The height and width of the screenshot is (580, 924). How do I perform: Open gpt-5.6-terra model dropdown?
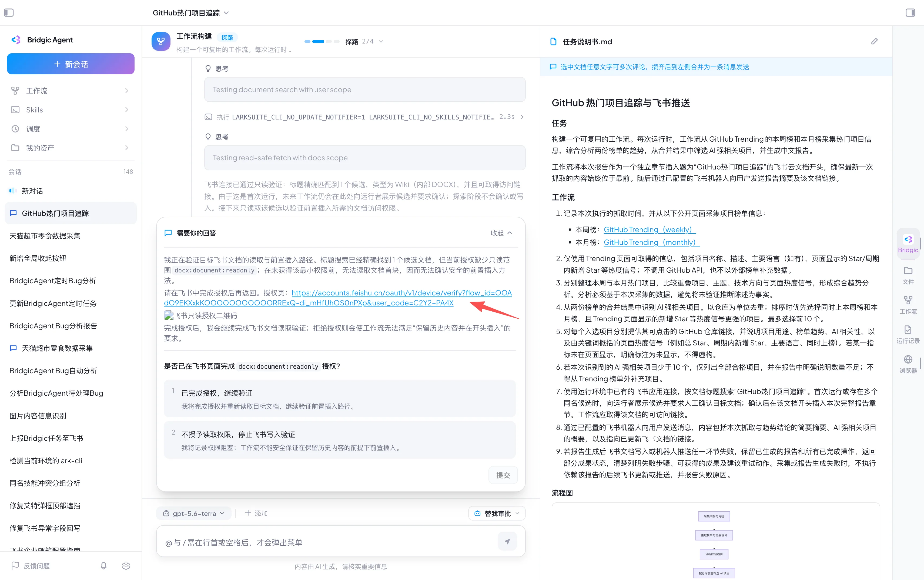pyautogui.click(x=194, y=513)
